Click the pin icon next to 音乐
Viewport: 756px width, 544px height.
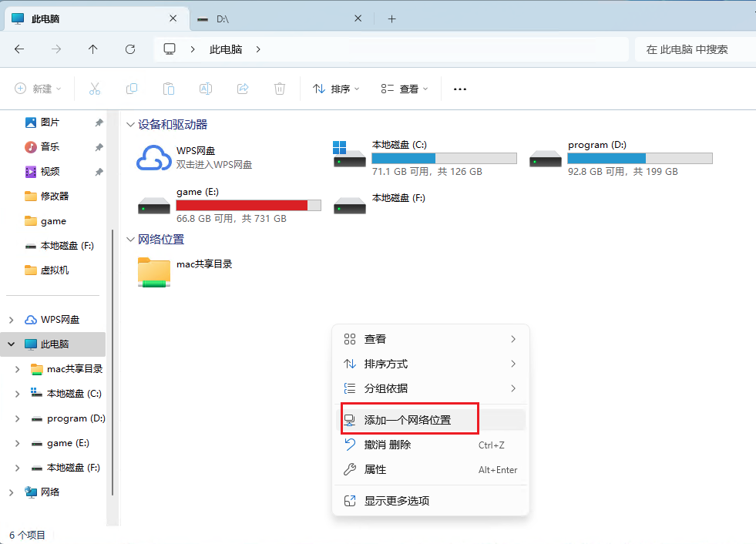(99, 147)
